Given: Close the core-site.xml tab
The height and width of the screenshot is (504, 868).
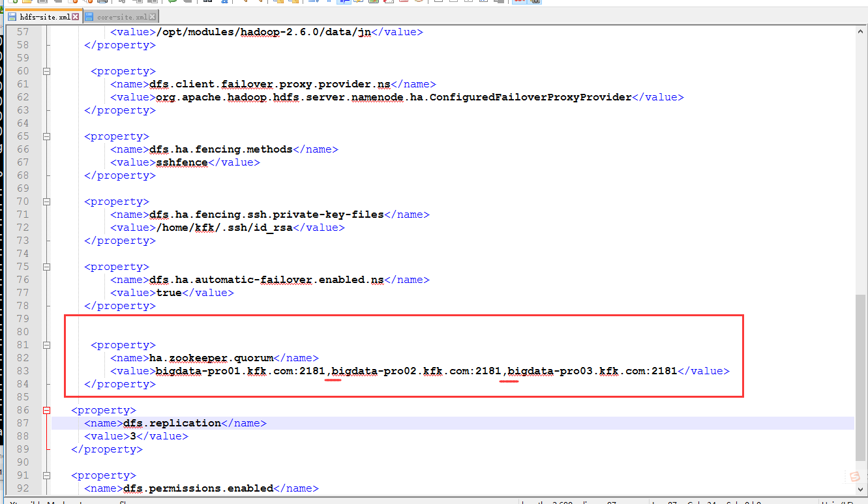Looking at the screenshot, I should point(153,17).
